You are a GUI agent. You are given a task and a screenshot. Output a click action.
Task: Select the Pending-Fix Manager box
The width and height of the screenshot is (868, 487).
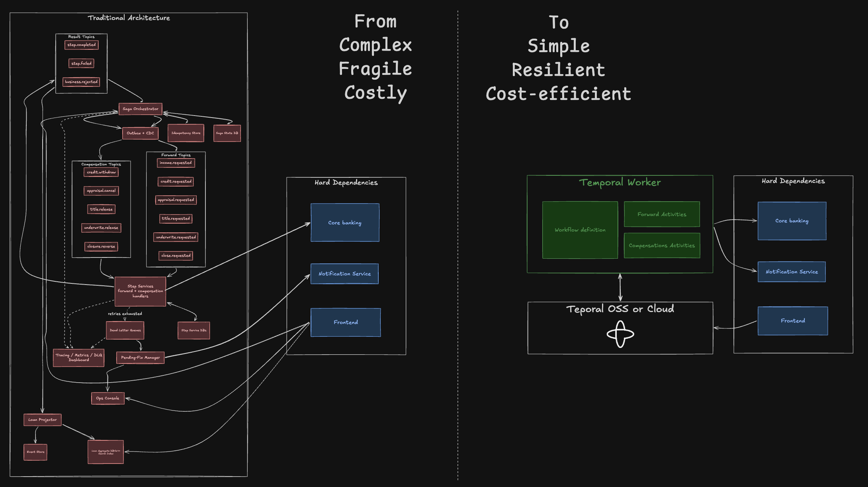pos(140,357)
